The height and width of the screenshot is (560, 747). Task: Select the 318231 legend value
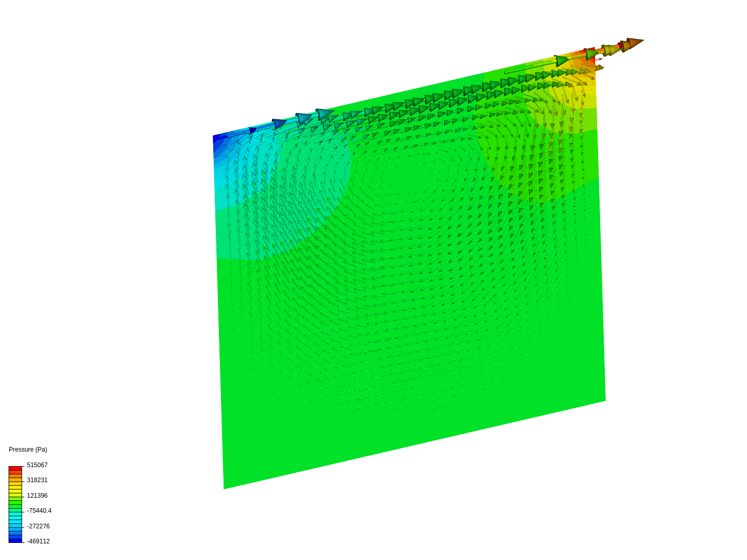(x=37, y=480)
